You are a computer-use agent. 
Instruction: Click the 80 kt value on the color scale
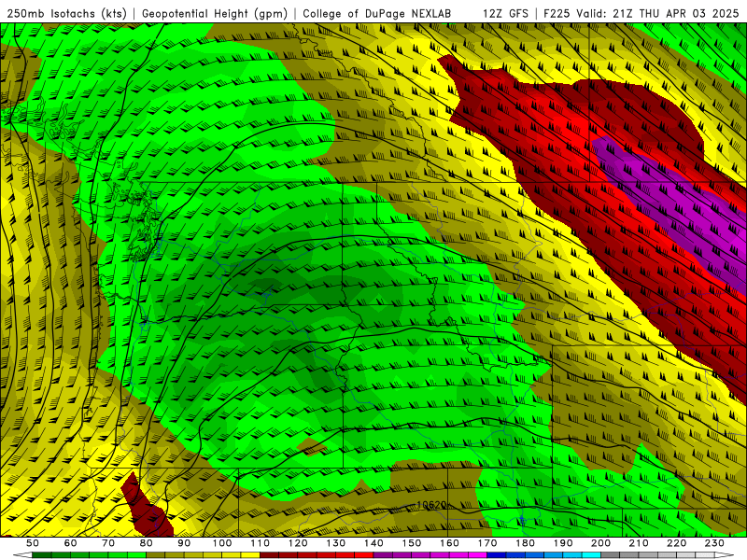point(147,543)
